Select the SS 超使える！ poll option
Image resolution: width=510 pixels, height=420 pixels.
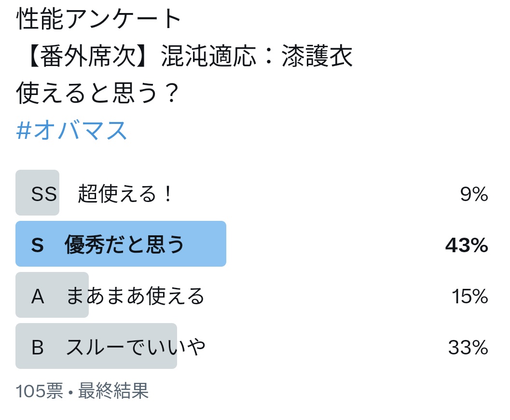tap(252, 193)
